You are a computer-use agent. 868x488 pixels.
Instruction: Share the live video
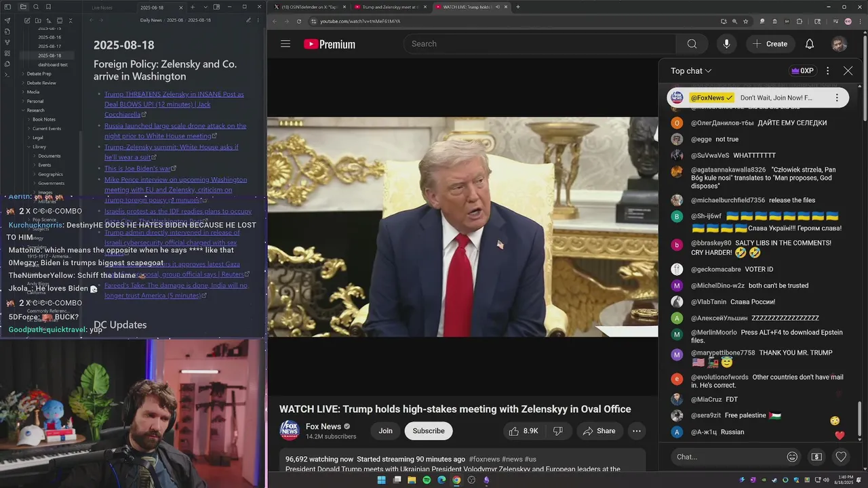(x=599, y=431)
